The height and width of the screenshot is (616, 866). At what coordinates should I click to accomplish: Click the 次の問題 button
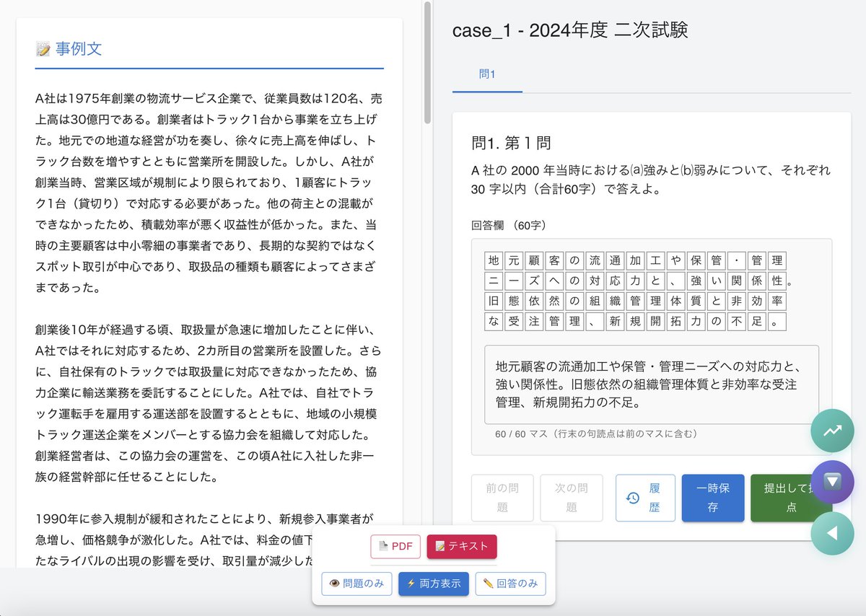coord(572,498)
